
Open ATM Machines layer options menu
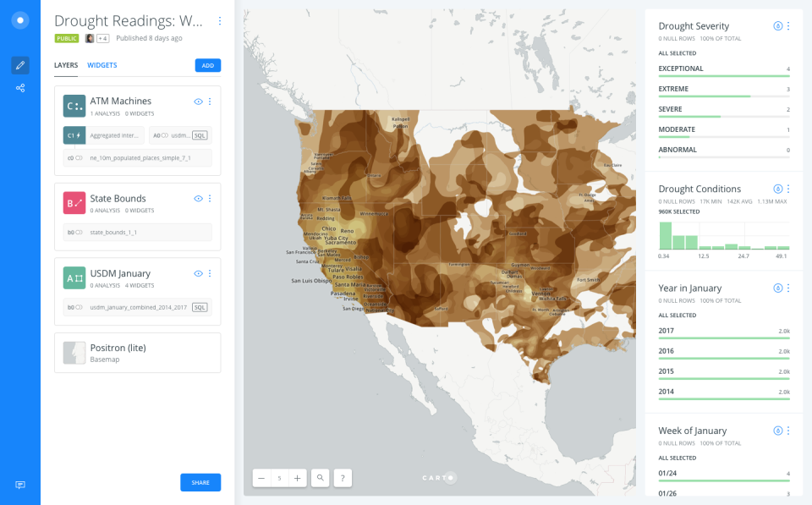coord(210,102)
